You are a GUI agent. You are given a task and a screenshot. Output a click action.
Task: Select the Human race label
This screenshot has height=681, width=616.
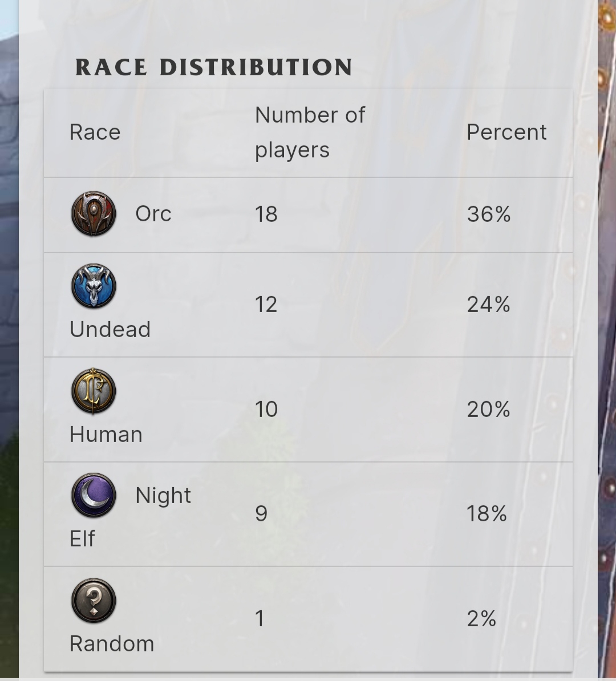(x=106, y=434)
